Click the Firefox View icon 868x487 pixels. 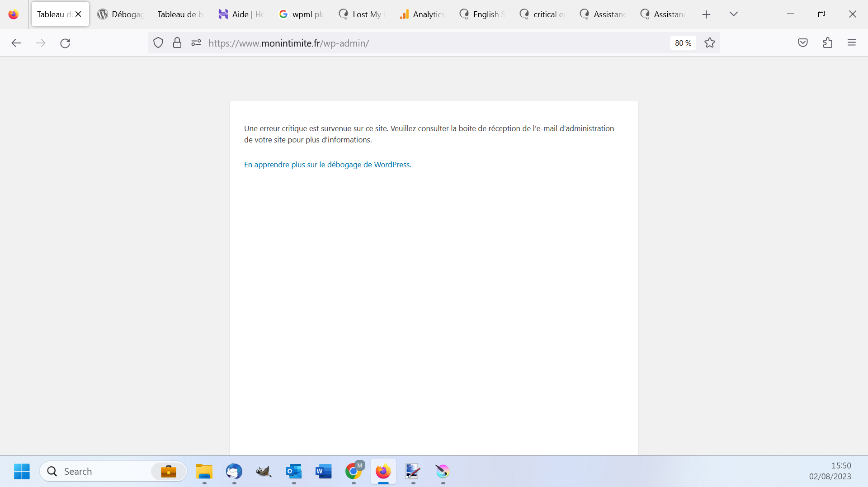14,14
